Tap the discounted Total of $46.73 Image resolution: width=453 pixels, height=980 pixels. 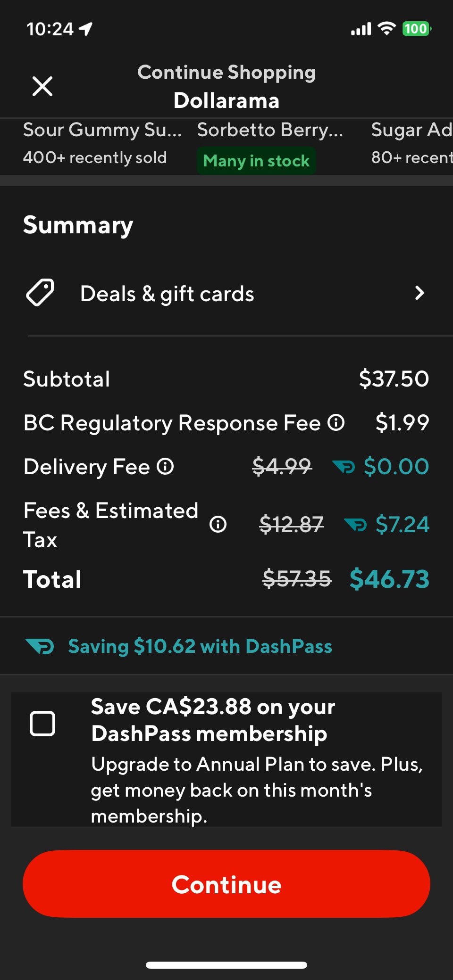389,579
